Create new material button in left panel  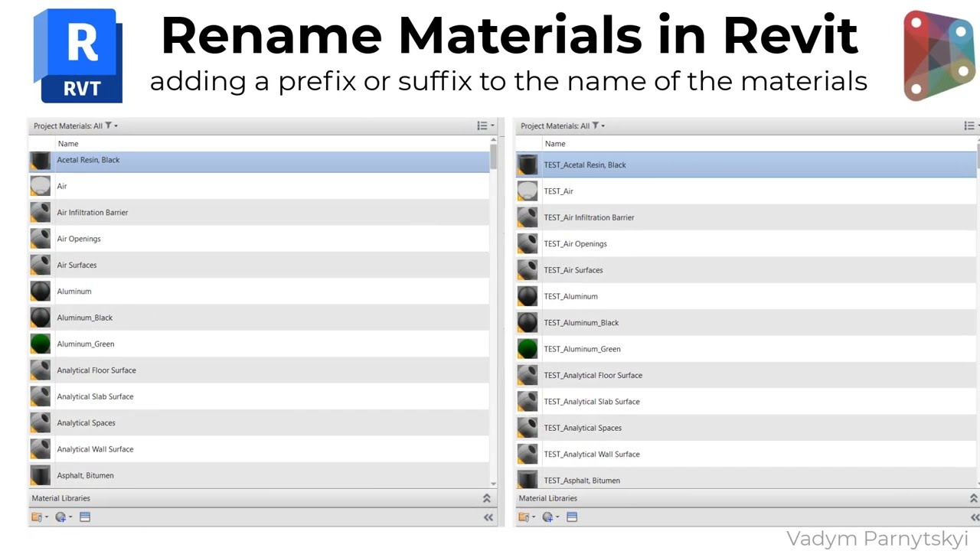tap(64, 517)
